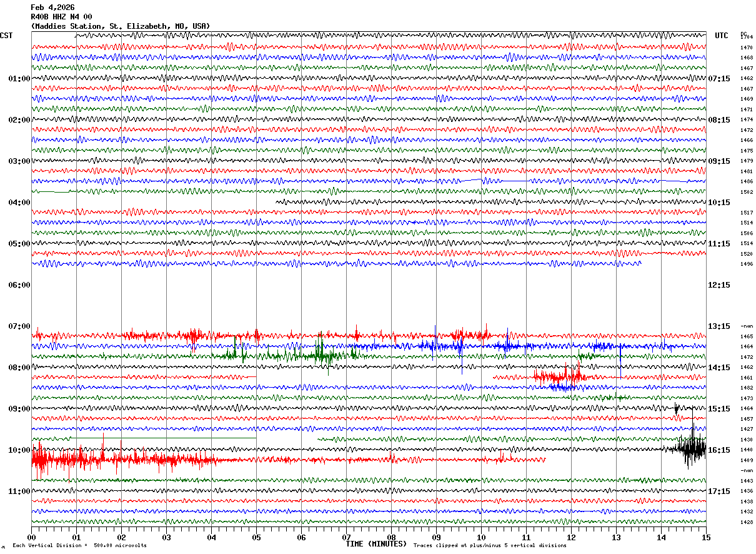Click minute tick label 08 on axis
The width and height of the screenshot is (756, 554).
point(391,537)
